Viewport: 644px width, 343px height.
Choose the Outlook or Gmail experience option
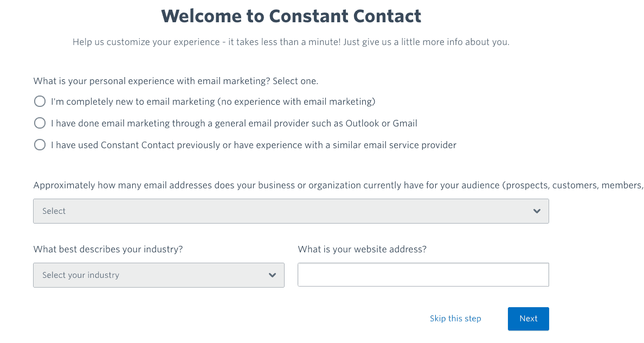pos(40,123)
